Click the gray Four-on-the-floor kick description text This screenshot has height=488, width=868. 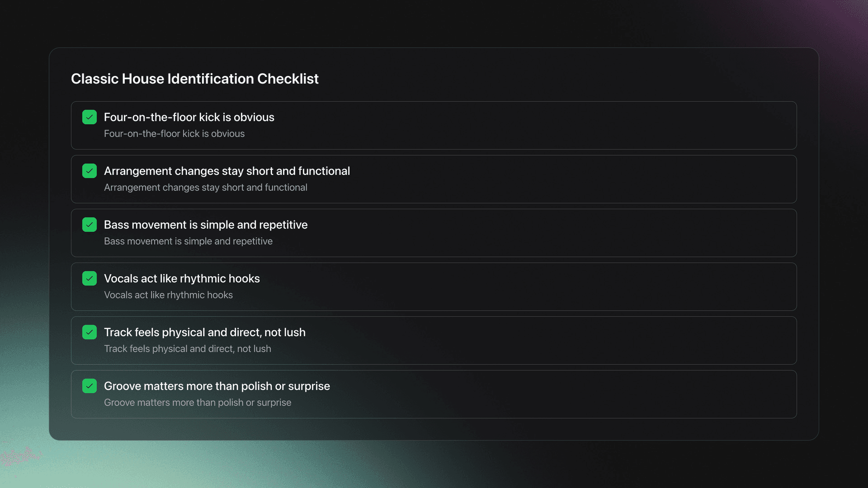coord(174,134)
